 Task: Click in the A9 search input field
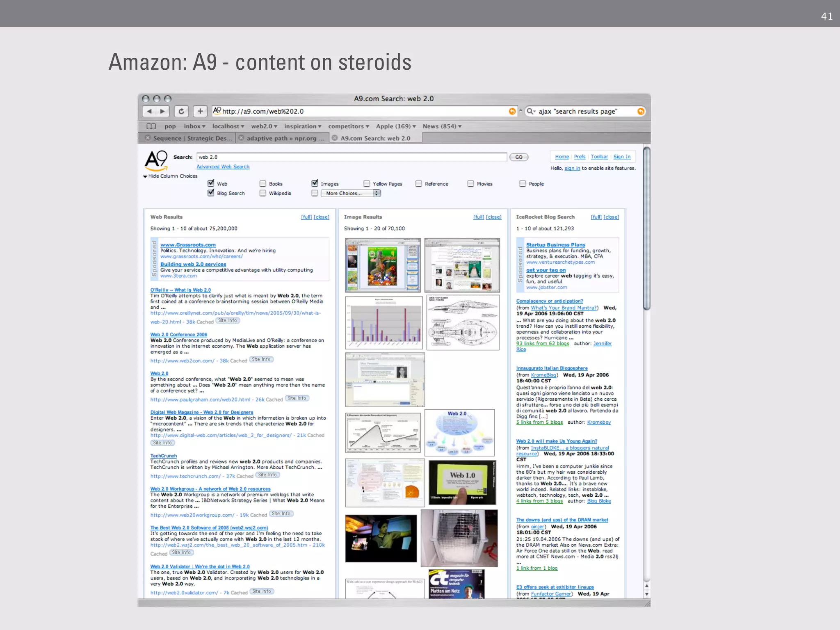tap(352, 157)
